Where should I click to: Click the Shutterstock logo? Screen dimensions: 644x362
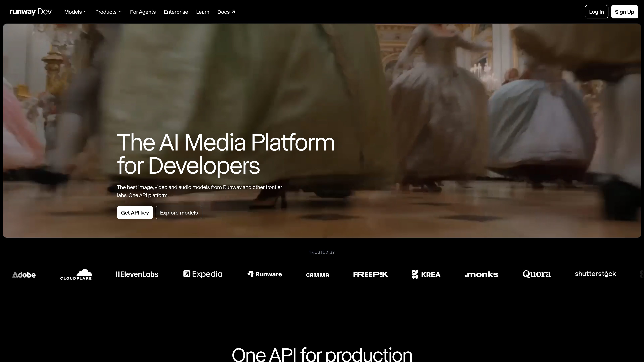596,274
